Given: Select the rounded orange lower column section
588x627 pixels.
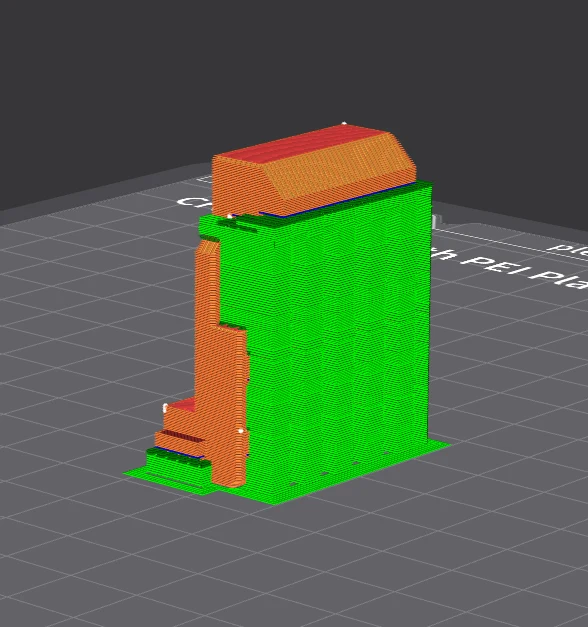Looking at the screenshot, I should [x=229, y=408].
